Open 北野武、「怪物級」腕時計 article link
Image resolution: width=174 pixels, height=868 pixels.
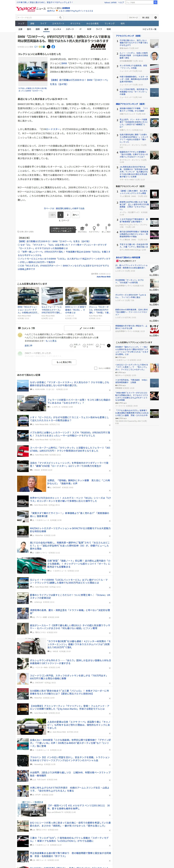78,482
